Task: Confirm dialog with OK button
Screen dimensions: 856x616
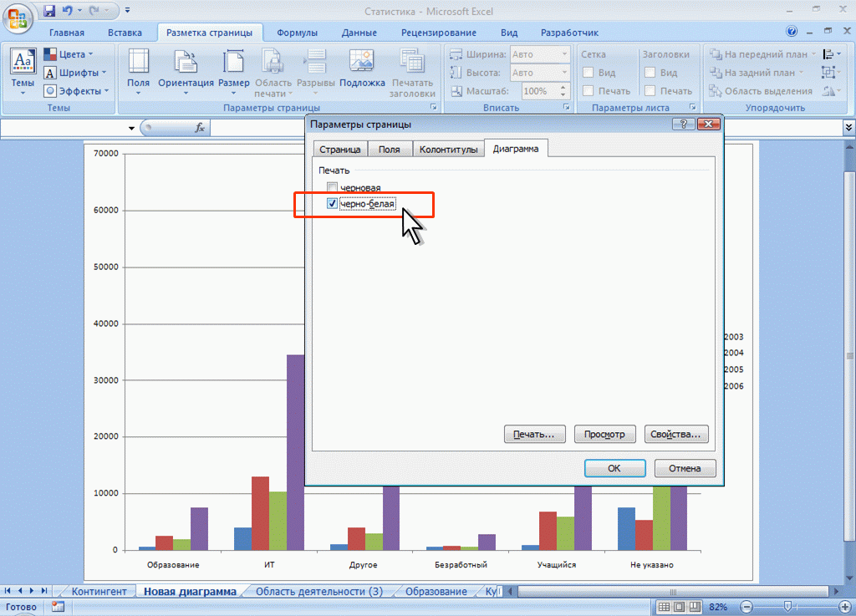Action: [x=614, y=468]
